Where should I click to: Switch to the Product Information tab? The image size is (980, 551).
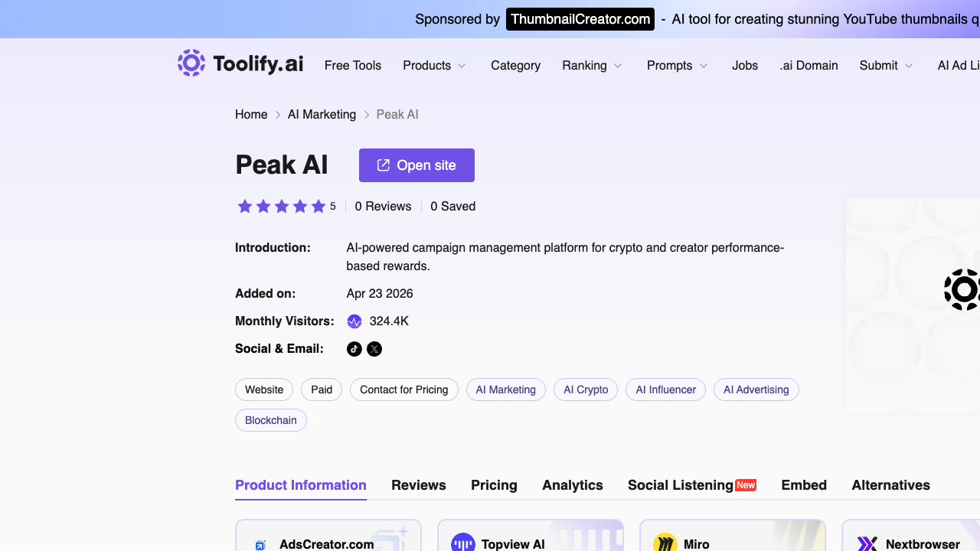coord(301,485)
